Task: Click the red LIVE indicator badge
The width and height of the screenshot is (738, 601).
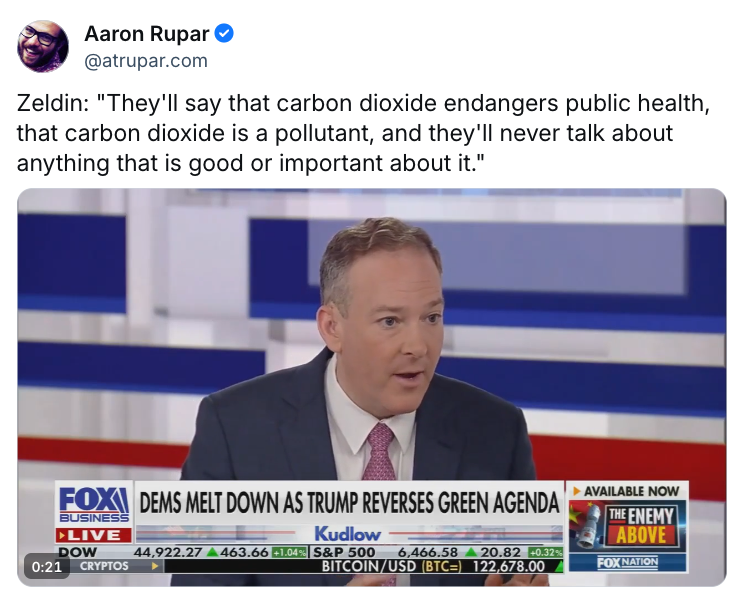Action: [94, 535]
